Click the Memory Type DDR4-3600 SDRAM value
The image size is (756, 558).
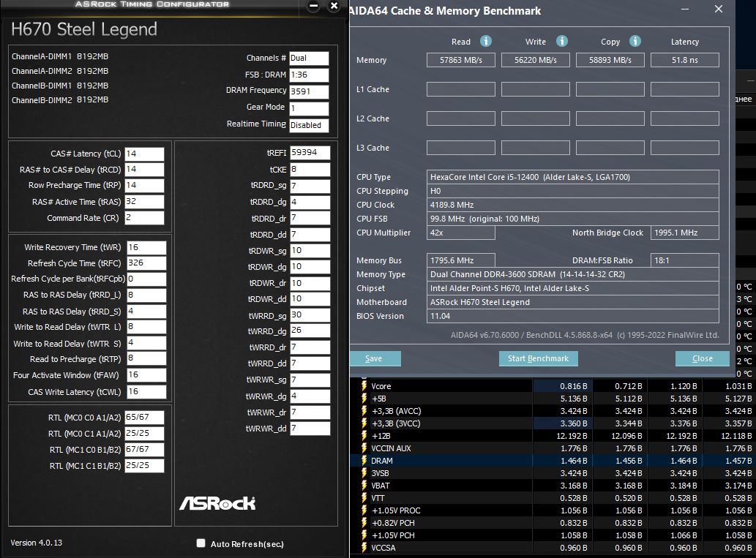(x=573, y=274)
